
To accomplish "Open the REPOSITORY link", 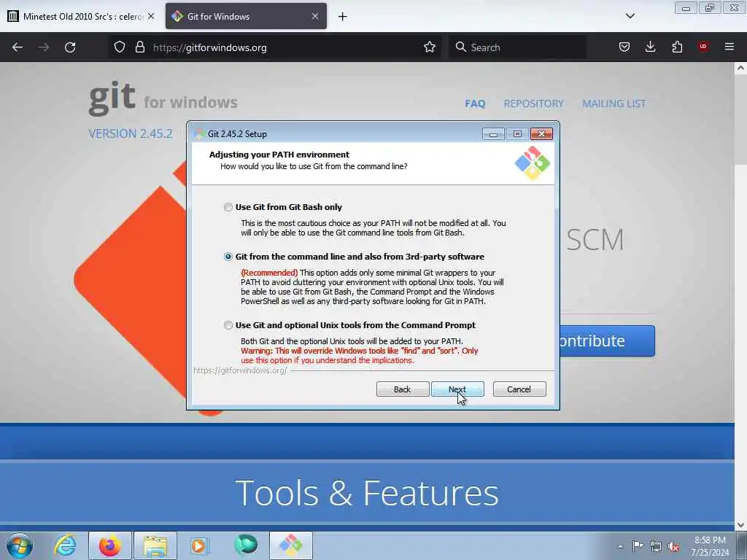I will coord(533,104).
